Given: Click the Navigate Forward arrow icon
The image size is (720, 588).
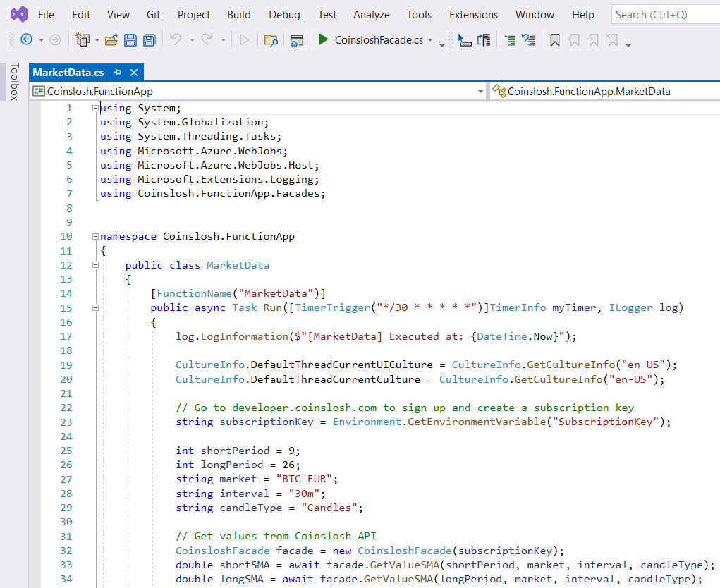Looking at the screenshot, I should click(x=55, y=40).
